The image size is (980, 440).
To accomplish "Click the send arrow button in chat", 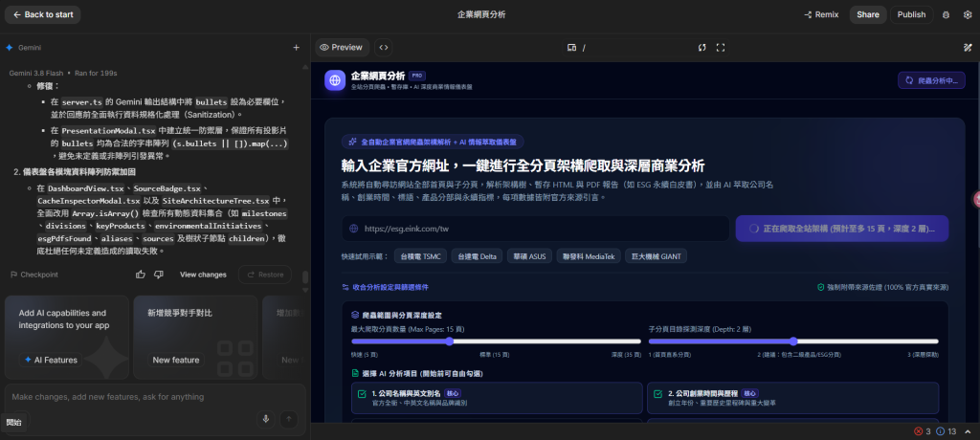I will click(288, 419).
